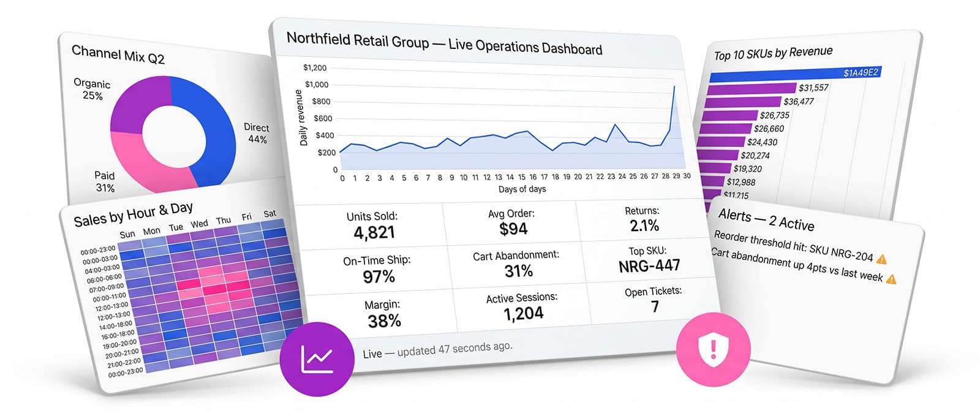Click the Active Sessions 1,204 tile
The image size is (980, 416).
pos(522,307)
